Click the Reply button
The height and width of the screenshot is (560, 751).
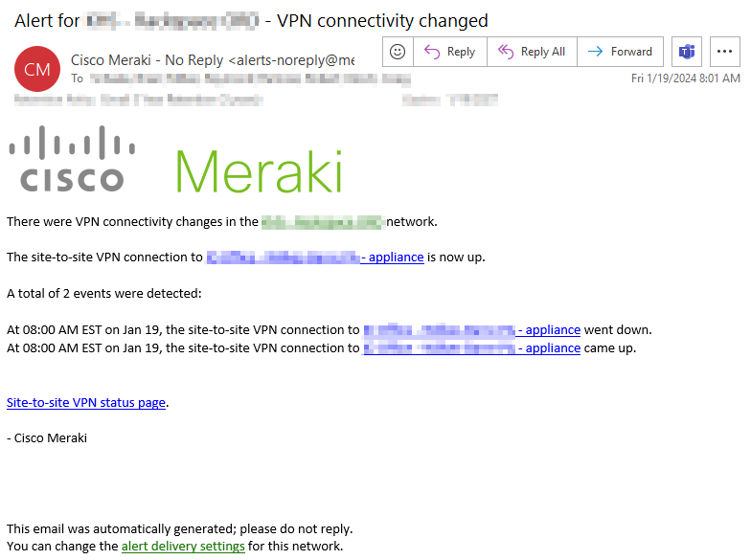449,52
